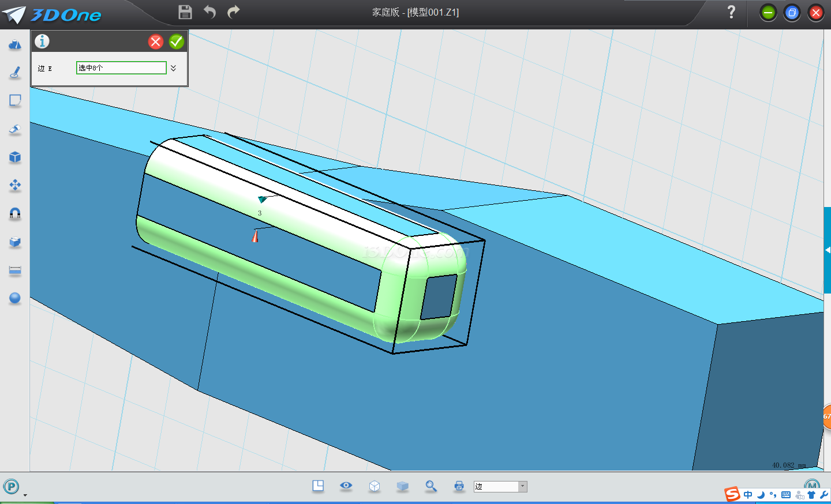This screenshot has height=504, width=831.
Task: Confirm the fillet with green checkmark
Action: click(x=177, y=42)
